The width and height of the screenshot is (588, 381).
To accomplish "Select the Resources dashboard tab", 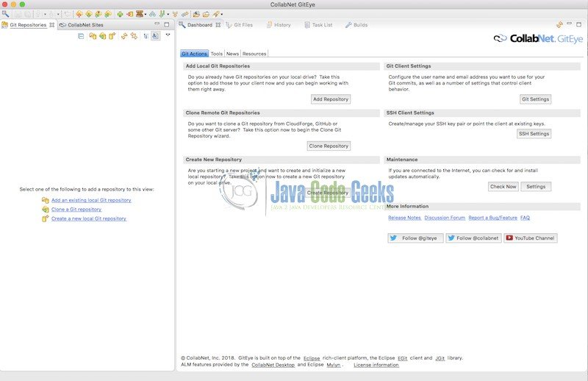I will [254, 54].
